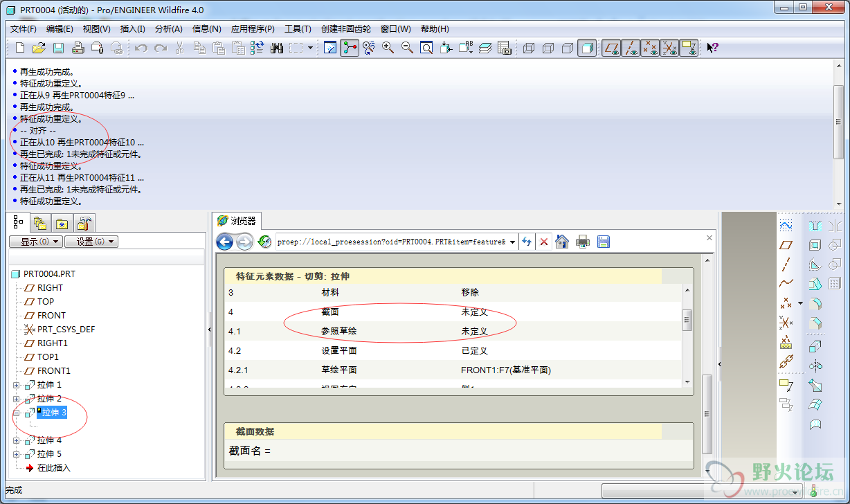This screenshot has height=504, width=850.
Task: Select the Draft tool
Action: coord(815,283)
